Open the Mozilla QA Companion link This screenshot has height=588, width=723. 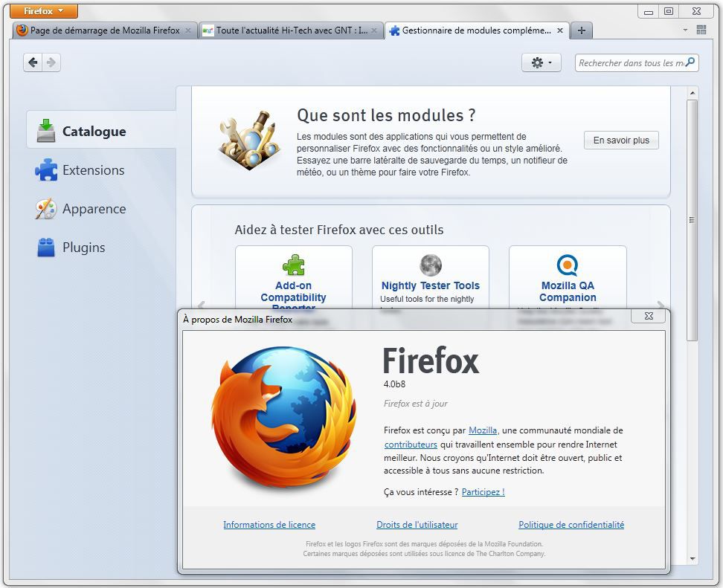coord(568,291)
